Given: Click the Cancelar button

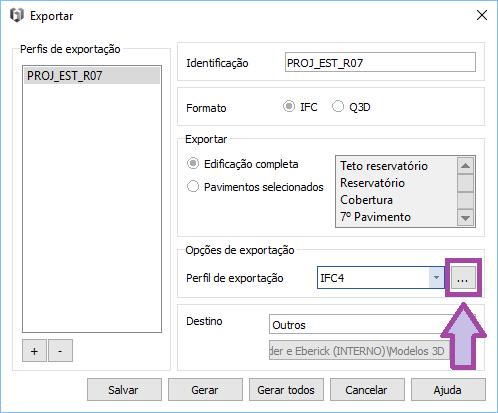Looking at the screenshot, I should click(x=367, y=389).
